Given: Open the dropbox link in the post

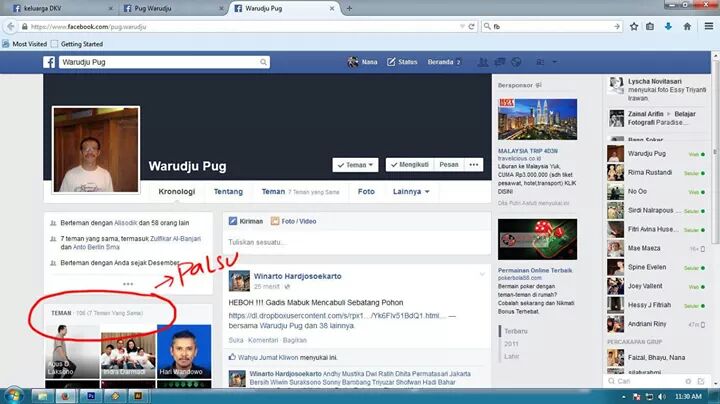Looking at the screenshot, I should coord(337,316).
